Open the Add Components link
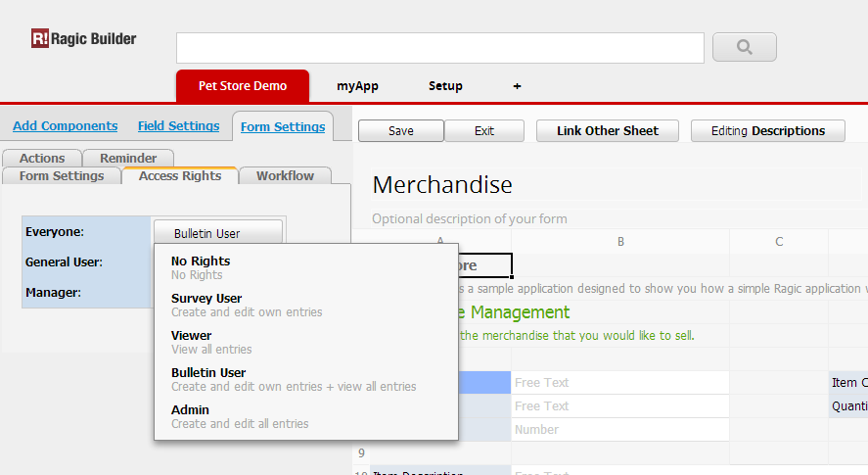 tap(66, 126)
